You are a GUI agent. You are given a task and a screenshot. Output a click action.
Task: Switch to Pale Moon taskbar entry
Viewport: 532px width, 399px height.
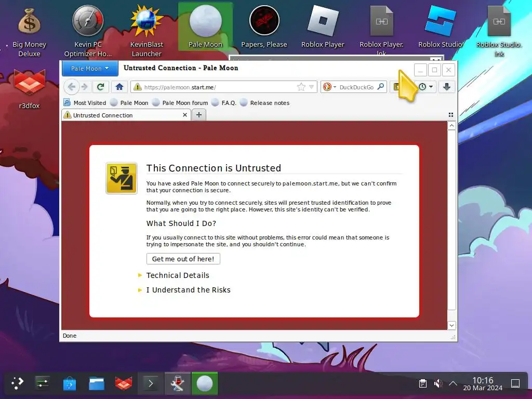coord(205,383)
